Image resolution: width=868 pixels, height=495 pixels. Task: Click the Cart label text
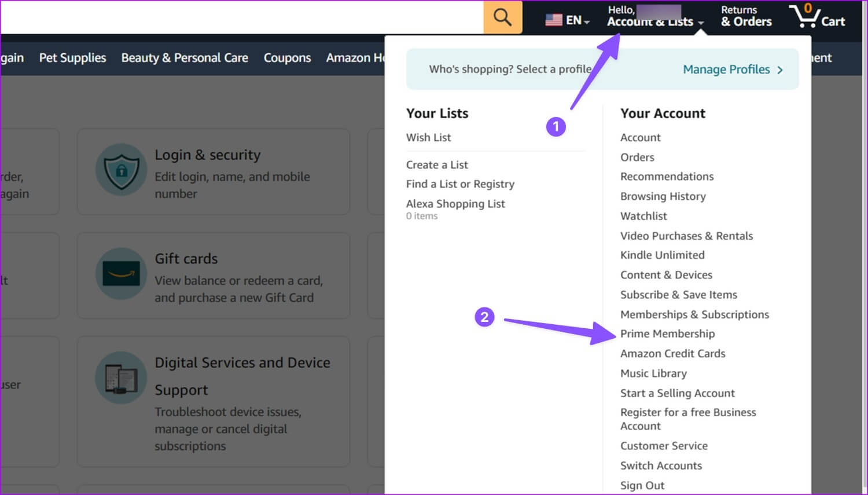(833, 21)
